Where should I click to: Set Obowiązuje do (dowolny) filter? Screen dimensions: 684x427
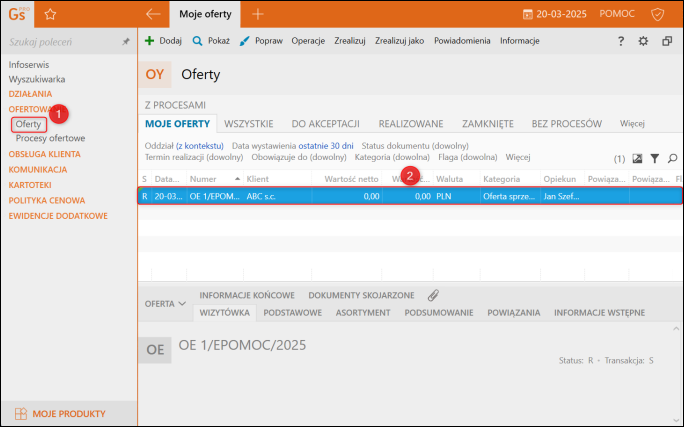[x=299, y=157]
